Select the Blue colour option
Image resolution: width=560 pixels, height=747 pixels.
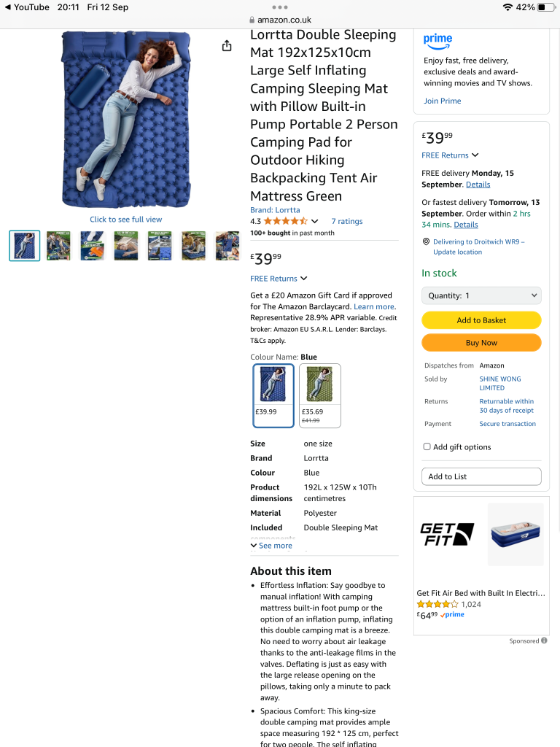[273, 395]
